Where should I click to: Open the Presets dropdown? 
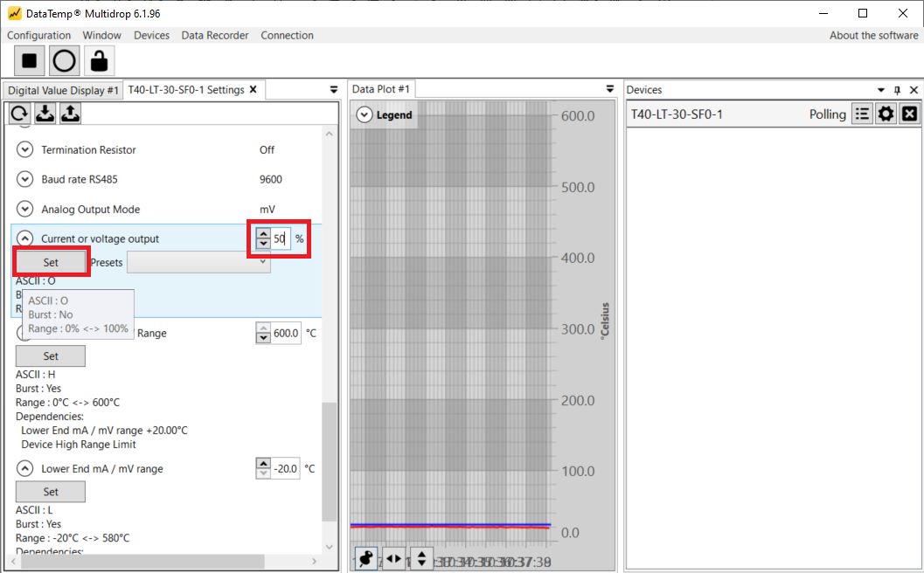(198, 262)
